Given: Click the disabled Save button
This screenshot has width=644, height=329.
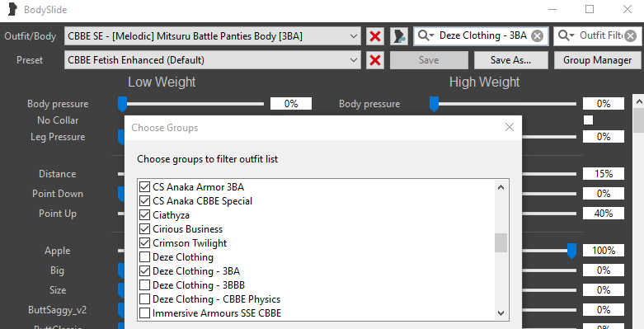Looking at the screenshot, I should (x=429, y=60).
